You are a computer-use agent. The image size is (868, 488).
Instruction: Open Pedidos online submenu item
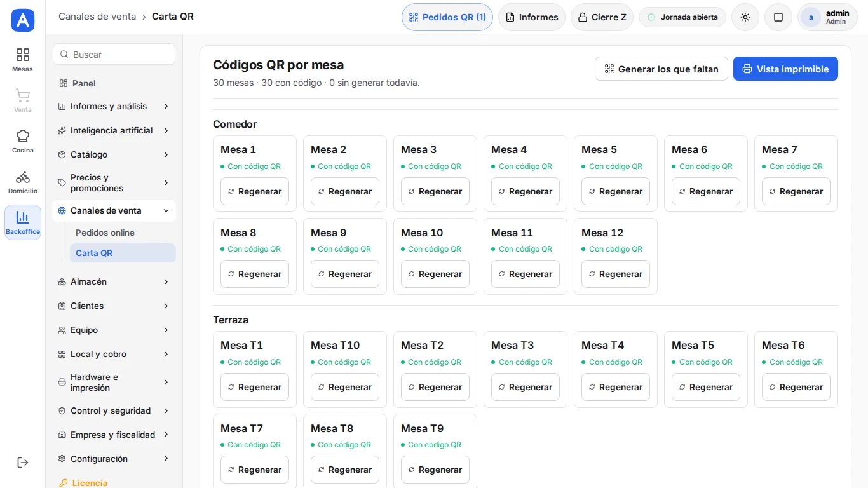click(x=123, y=233)
